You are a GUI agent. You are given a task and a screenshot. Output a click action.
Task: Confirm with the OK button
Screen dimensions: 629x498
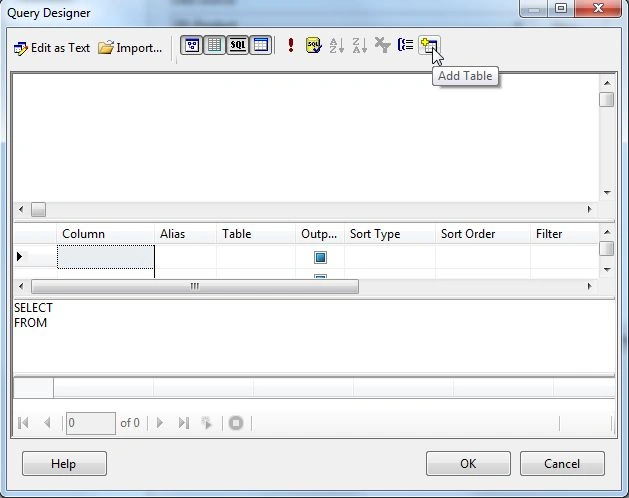pyautogui.click(x=468, y=463)
